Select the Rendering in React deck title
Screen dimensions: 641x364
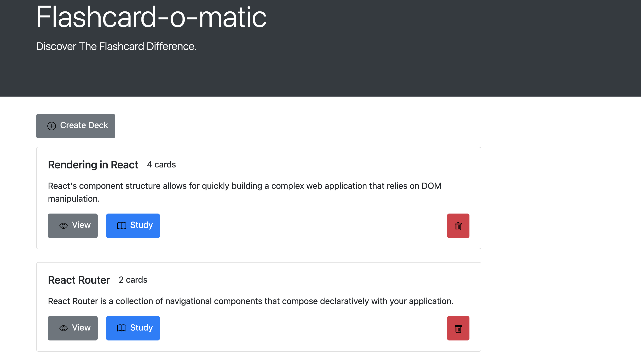pos(93,165)
